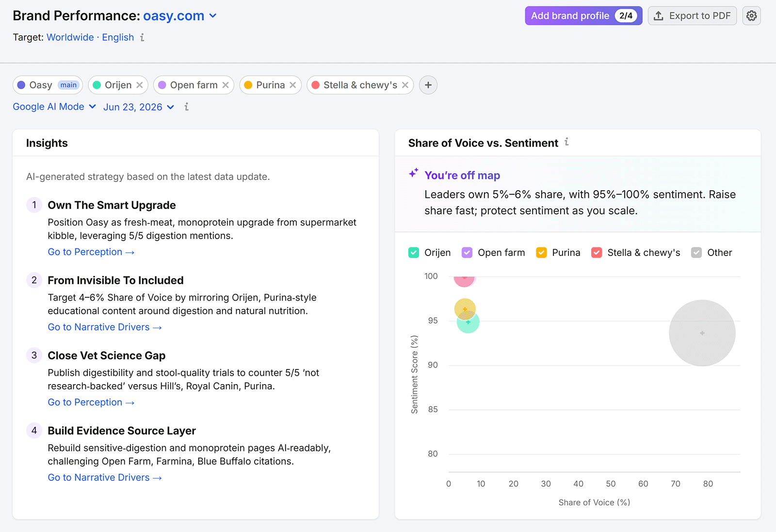The height and width of the screenshot is (532, 776).
Task: Uncheck the Open farm legend checkbox
Action: tap(467, 253)
